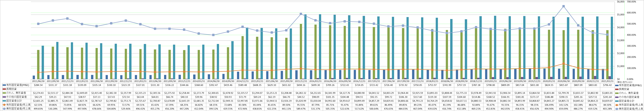
Task: Click the $4,839.07 total cell
Action: click(x=607, y=101)
